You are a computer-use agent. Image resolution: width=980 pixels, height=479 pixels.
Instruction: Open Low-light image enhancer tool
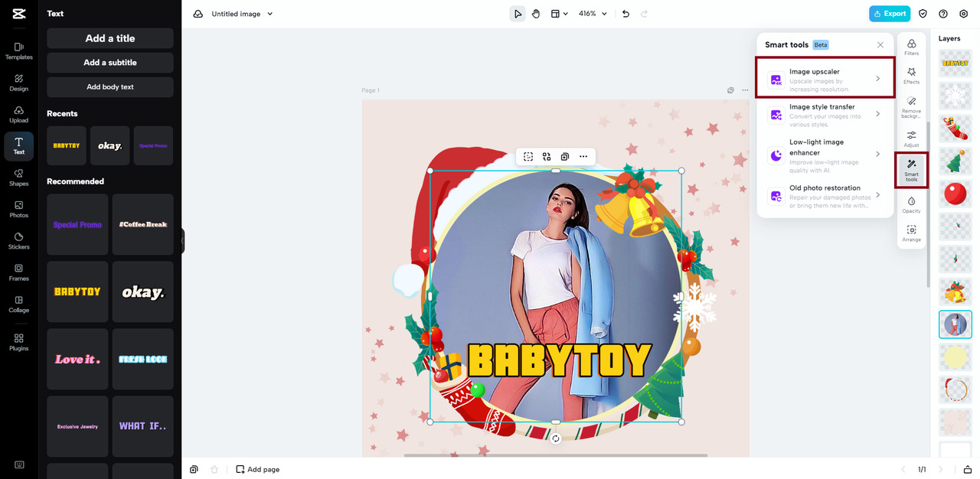825,155
